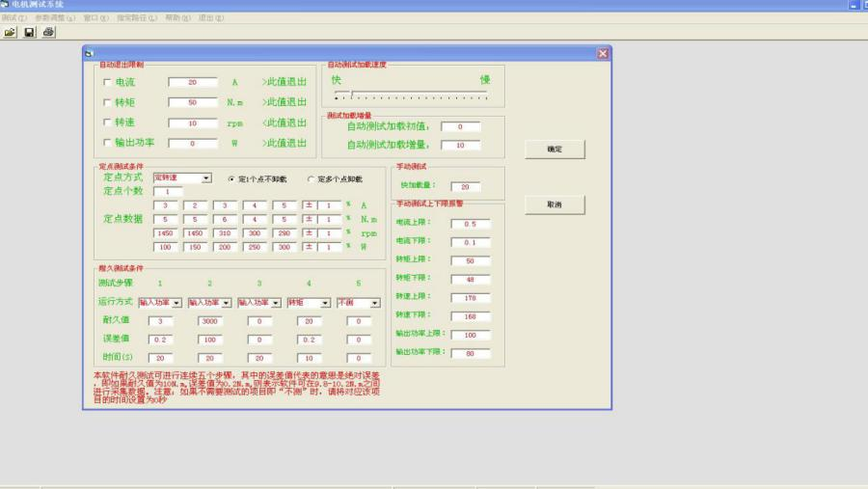This screenshot has width=868, height=489.
Task: Click the floppy disk save icon
Action: (29, 32)
